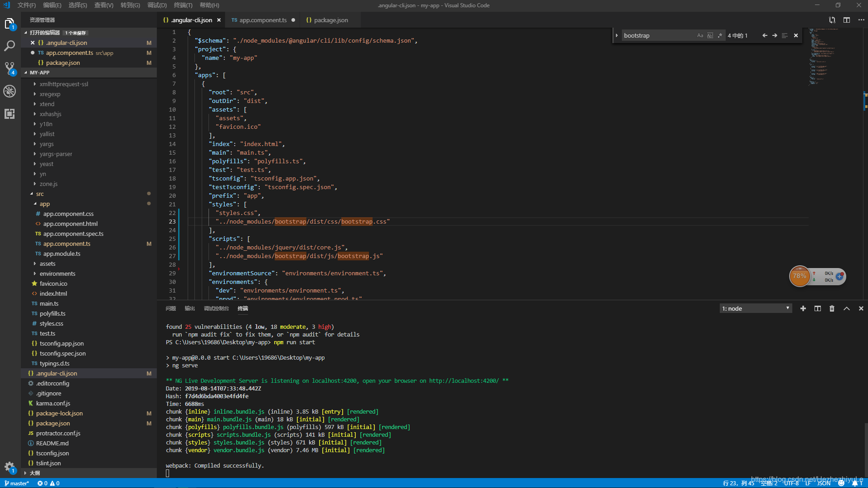Viewport: 868px width, 488px height.
Task: Toggle match case in find widget
Action: (700, 35)
